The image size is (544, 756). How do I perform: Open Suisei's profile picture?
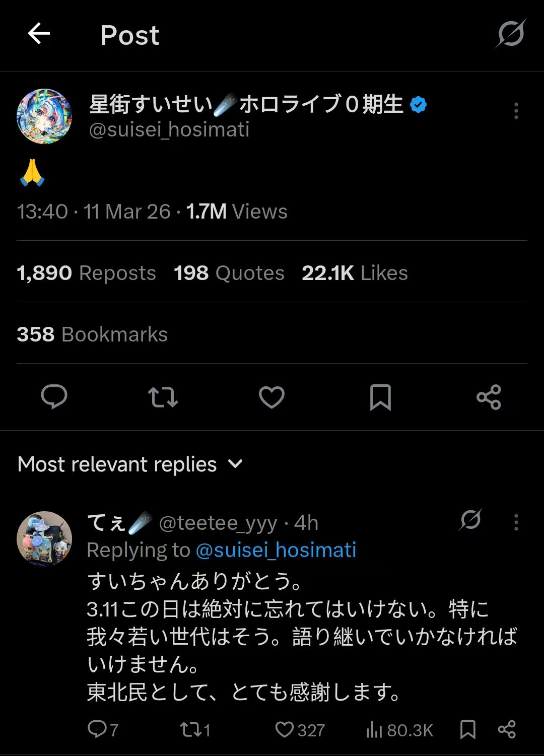(x=44, y=116)
